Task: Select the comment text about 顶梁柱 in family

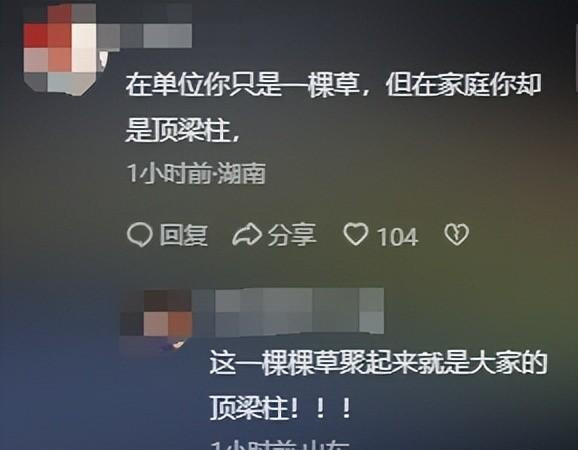Action: point(333,108)
